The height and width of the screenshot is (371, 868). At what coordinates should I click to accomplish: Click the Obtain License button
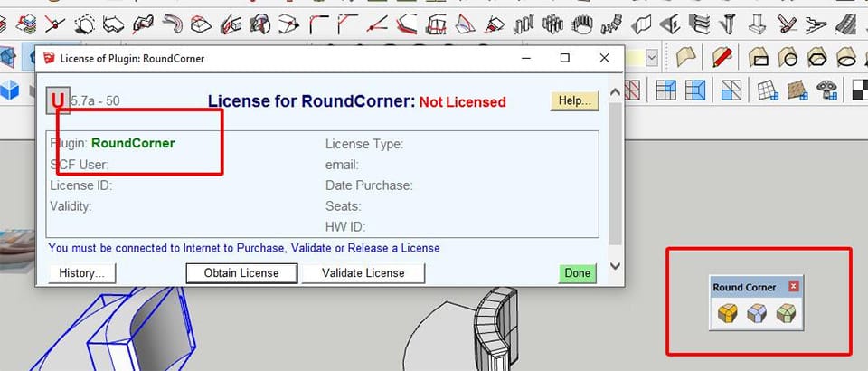point(241,273)
